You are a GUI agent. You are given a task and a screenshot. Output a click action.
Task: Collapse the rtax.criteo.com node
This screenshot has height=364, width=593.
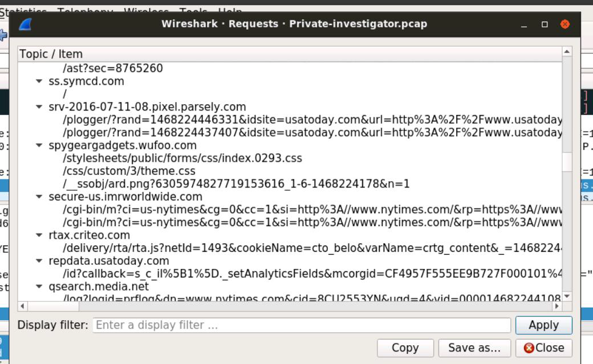point(39,235)
